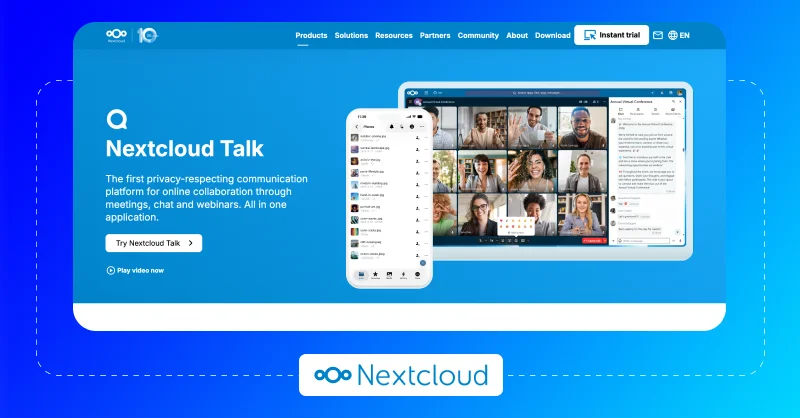Close the Annual Virtual Conference sidebar
The width and height of the screenshot is (800, 418).
[x=680, y=102]
